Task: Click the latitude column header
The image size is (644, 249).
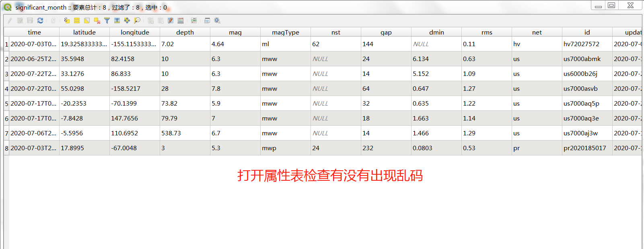Action: point(84,32)
